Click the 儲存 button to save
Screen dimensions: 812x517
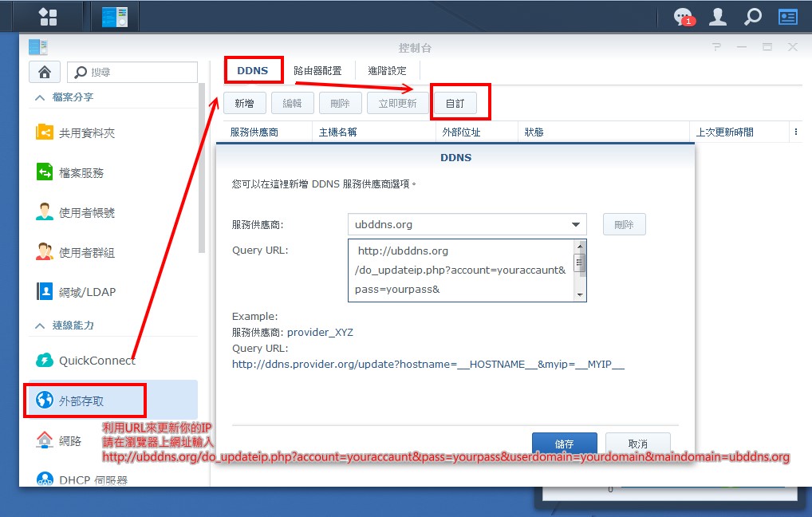pyautogui.click(x=564, y=444)
